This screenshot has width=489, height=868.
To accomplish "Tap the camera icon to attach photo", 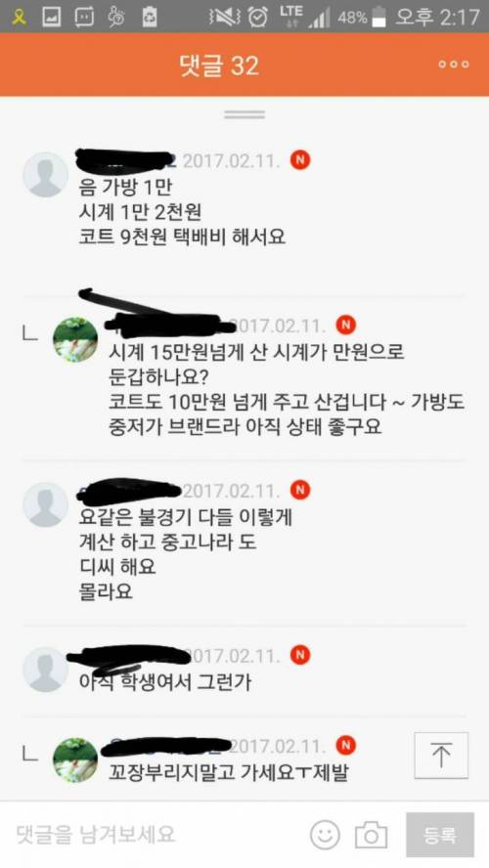I will tap(371, 835).
